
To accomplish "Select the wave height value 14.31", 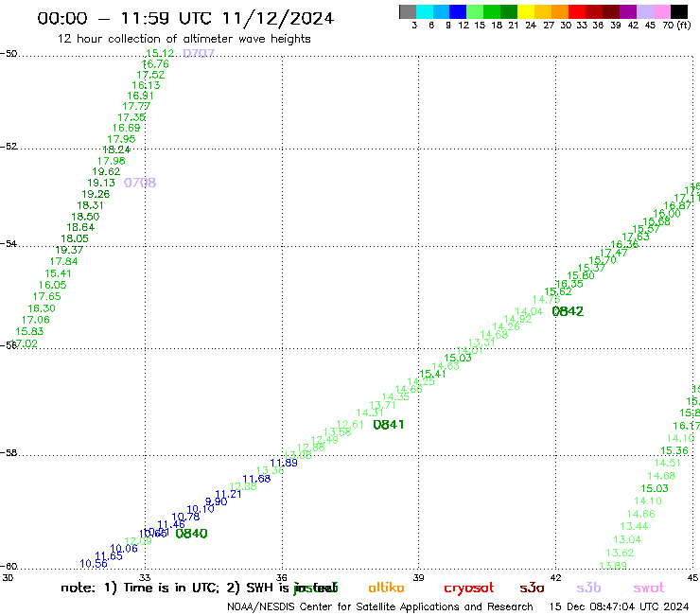I will tap(370, 413).
